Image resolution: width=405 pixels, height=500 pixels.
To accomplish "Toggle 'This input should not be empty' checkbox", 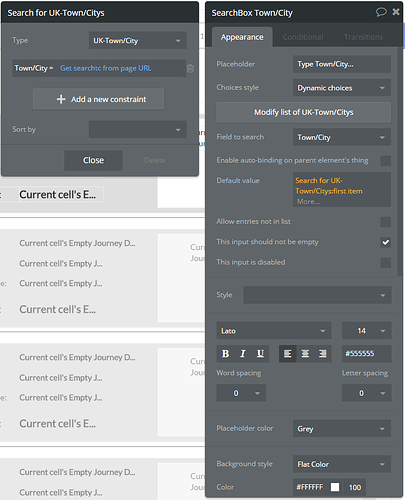I will tap(386, 242).
